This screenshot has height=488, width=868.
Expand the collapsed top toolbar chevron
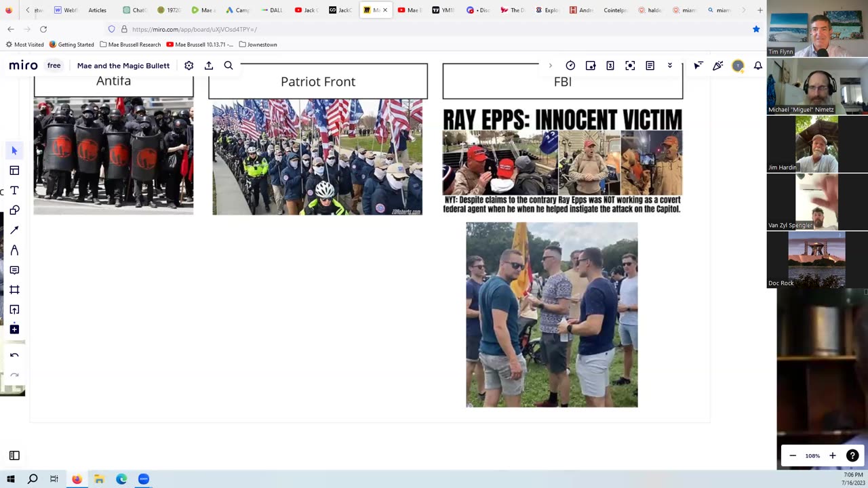(550, 66)
